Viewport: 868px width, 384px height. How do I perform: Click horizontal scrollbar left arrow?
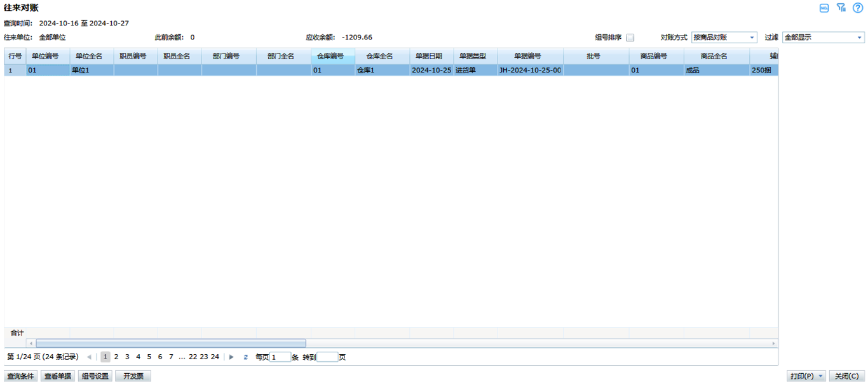(31, 343)
